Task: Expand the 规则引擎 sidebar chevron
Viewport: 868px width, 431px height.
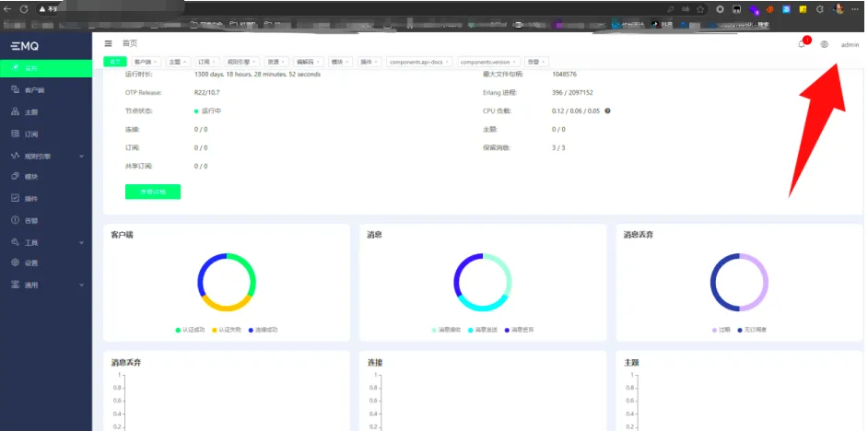Action: tap(81, 157)
